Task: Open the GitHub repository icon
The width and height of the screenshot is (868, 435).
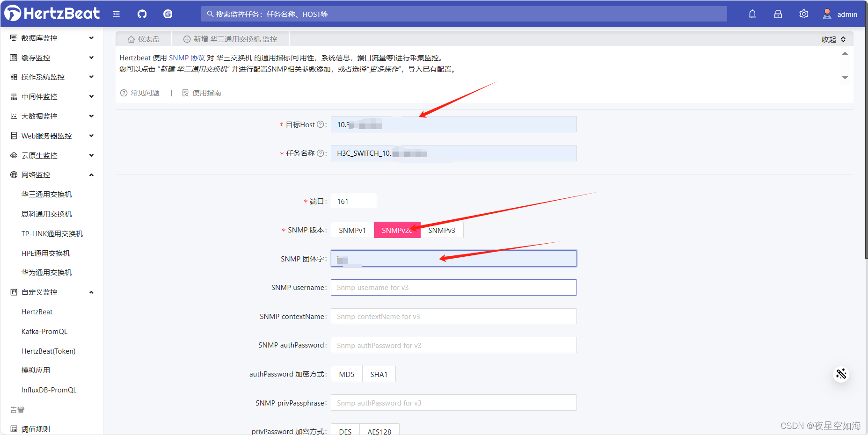Action: pyautogui.click(x=142, y=14)
